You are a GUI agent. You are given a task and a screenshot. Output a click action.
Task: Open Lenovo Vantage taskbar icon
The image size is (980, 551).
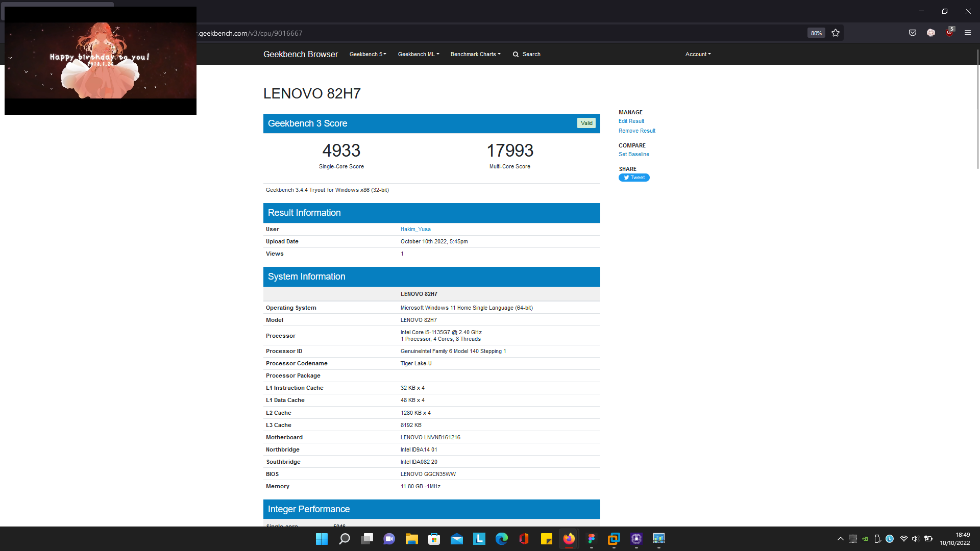pyautogui.click(x=479, y=539)
